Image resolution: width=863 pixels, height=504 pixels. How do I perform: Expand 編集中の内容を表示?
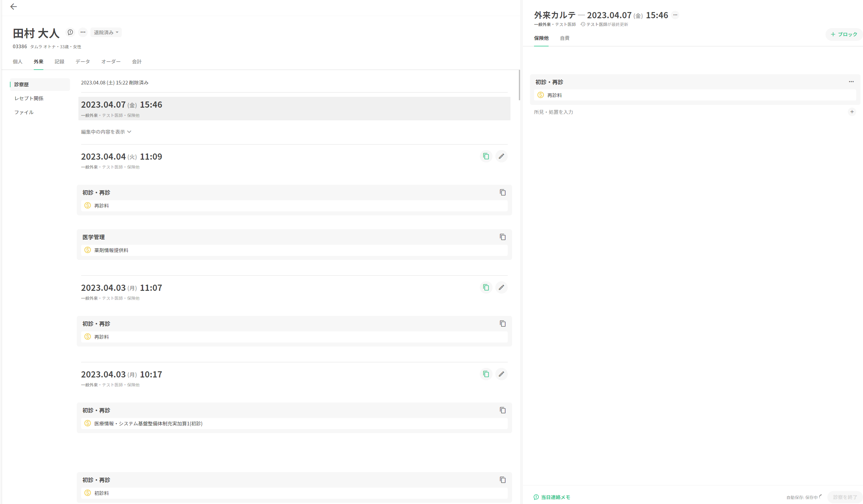click(106, 132)
